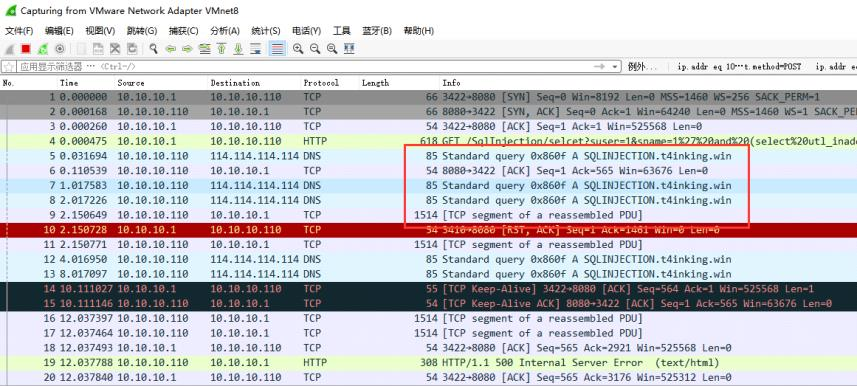Sort by the Protocol column header

[x=330, y=83]
